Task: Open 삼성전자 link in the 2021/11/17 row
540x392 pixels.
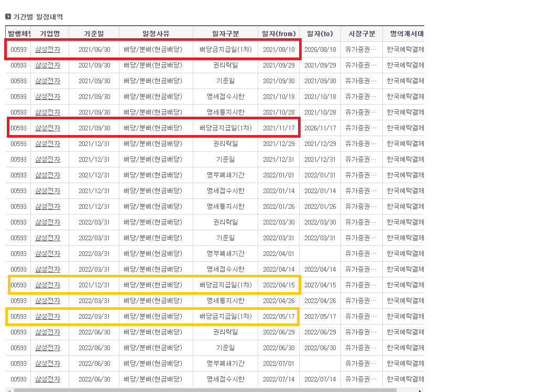Action: coord(48,128)
